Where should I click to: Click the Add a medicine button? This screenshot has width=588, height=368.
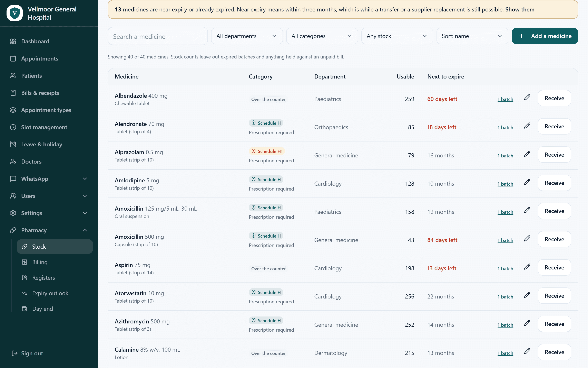[545, 36]
